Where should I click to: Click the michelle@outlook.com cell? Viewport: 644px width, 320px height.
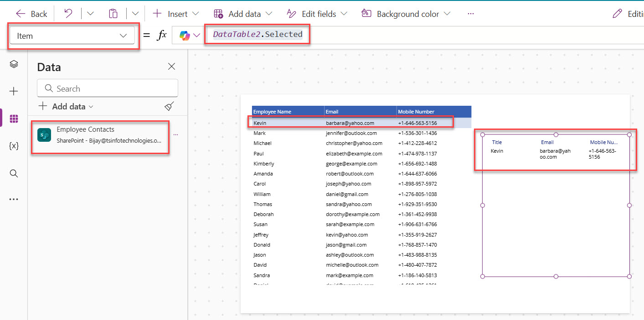click(352, 265)
